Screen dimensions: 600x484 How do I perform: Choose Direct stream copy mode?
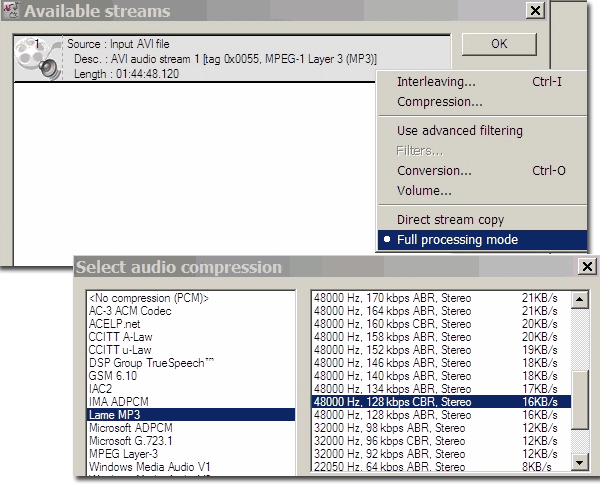point(482,220)
